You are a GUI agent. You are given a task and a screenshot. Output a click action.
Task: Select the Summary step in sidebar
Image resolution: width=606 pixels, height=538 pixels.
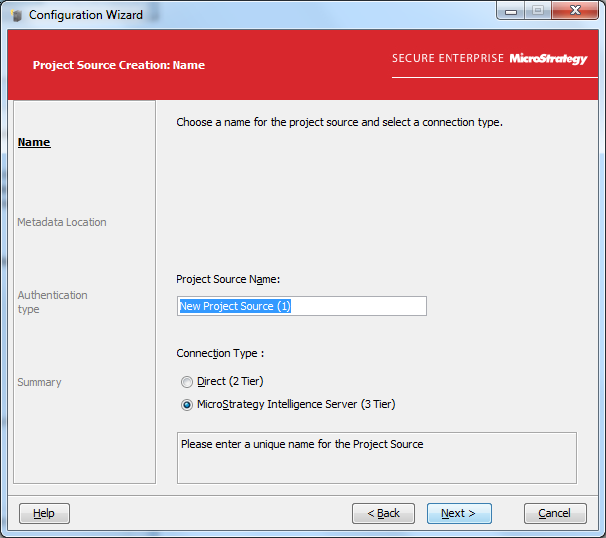tap(39, 382)
